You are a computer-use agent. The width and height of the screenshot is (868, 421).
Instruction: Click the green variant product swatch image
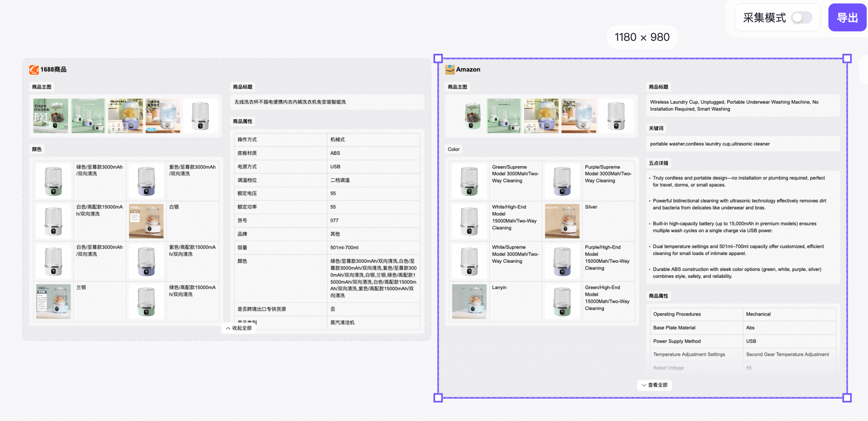[x=53, y=181]
